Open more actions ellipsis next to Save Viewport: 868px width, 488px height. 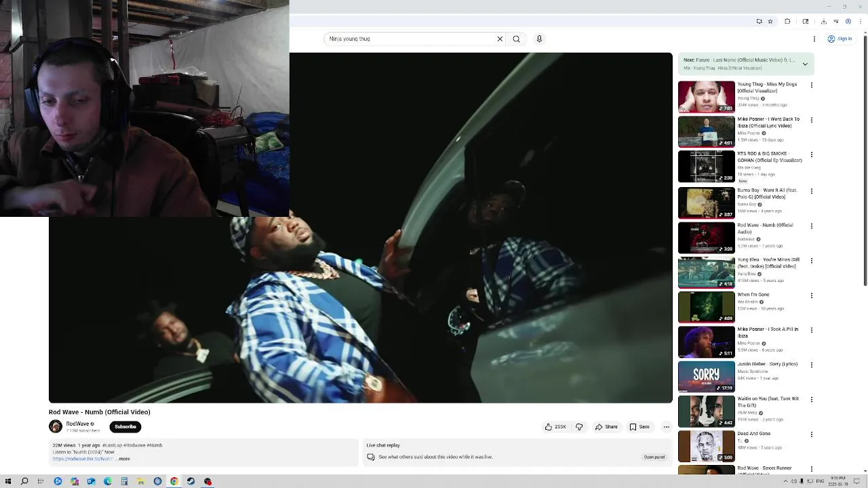pos(667,427)
